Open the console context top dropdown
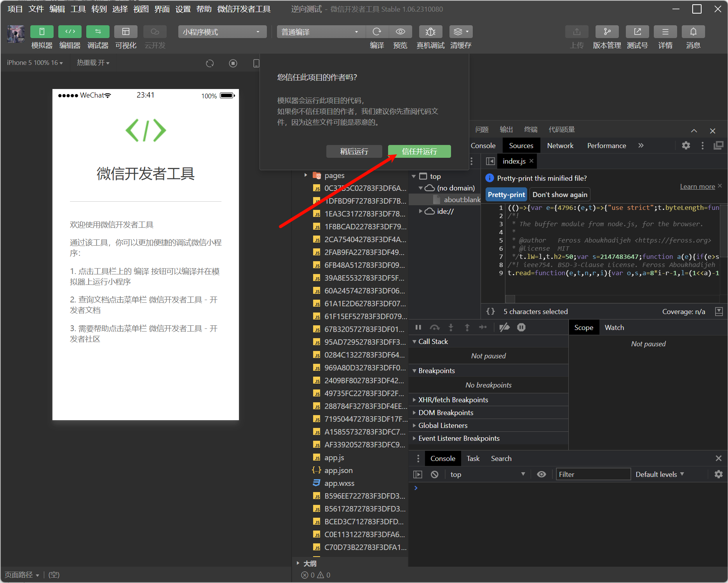 [488, 474]
